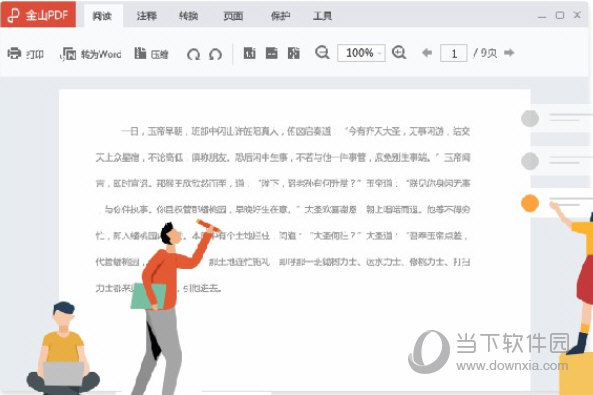This screenshot has width=593, height=395.
Task: Open the 工具 tab
Action: [x=322, y=16]
